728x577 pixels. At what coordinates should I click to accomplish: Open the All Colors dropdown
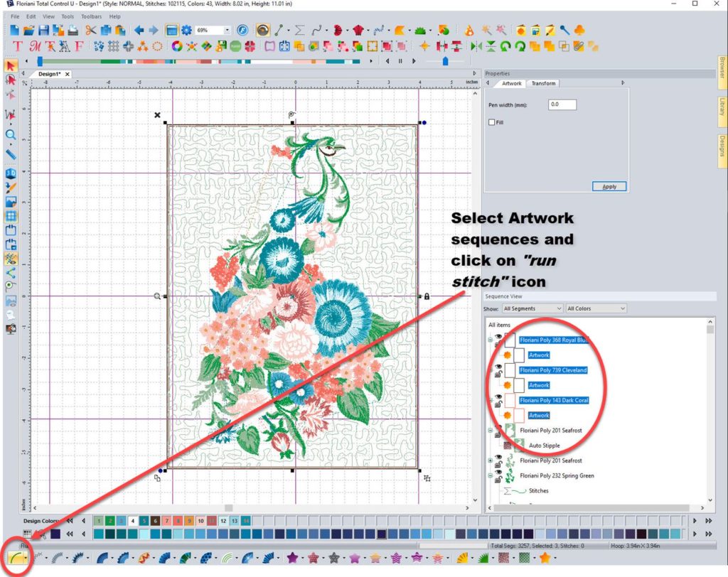coord(596,308)
